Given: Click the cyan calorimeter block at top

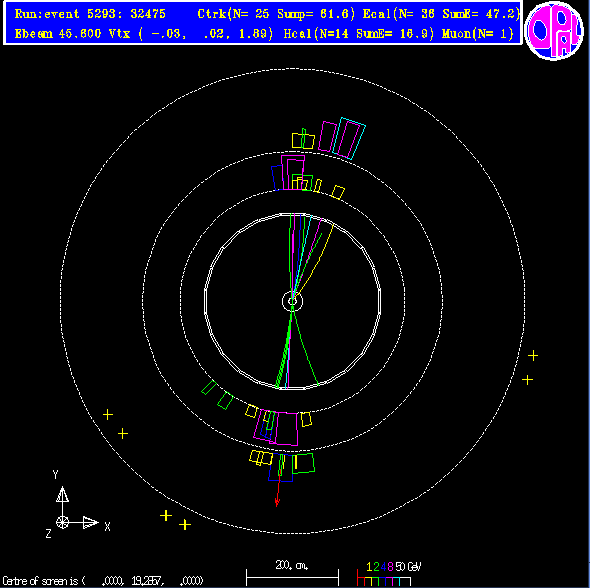Looking at the screenshot, I should click(x=349, y=138).
